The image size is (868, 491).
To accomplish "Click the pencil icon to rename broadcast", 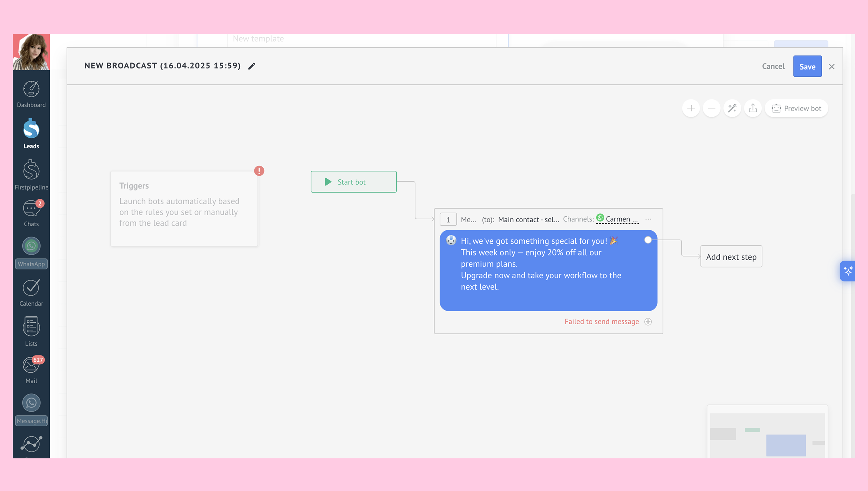I will (251, 66).
